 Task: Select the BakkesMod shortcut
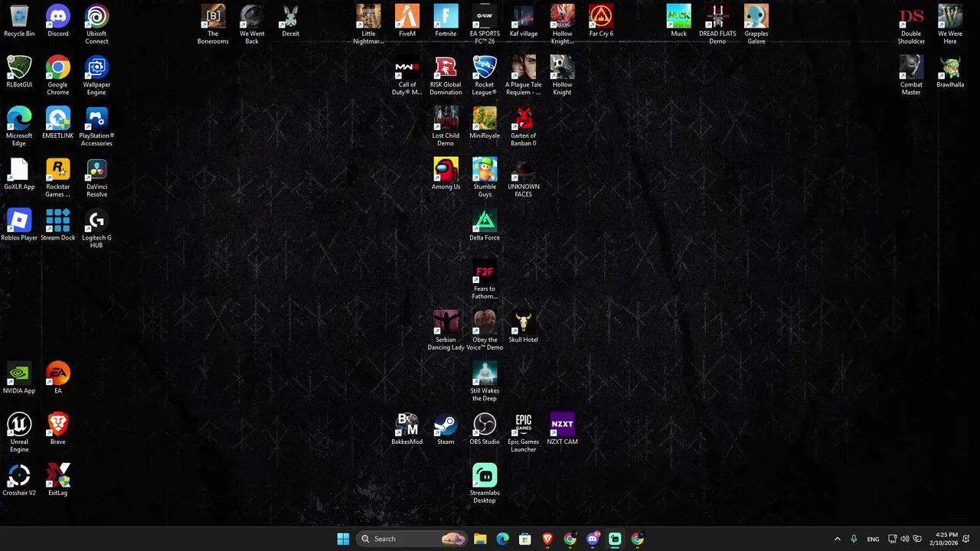tap(407, 429)
